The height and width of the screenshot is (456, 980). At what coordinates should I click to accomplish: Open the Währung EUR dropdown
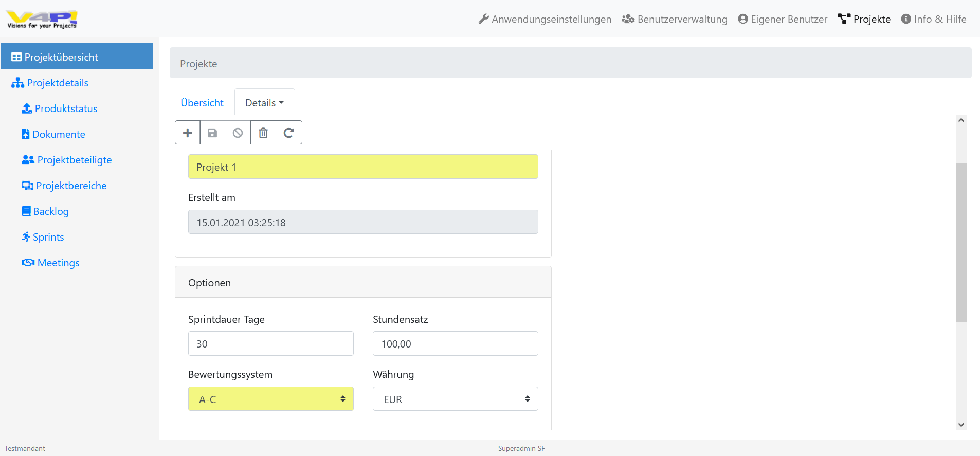(x=456, y=399)
